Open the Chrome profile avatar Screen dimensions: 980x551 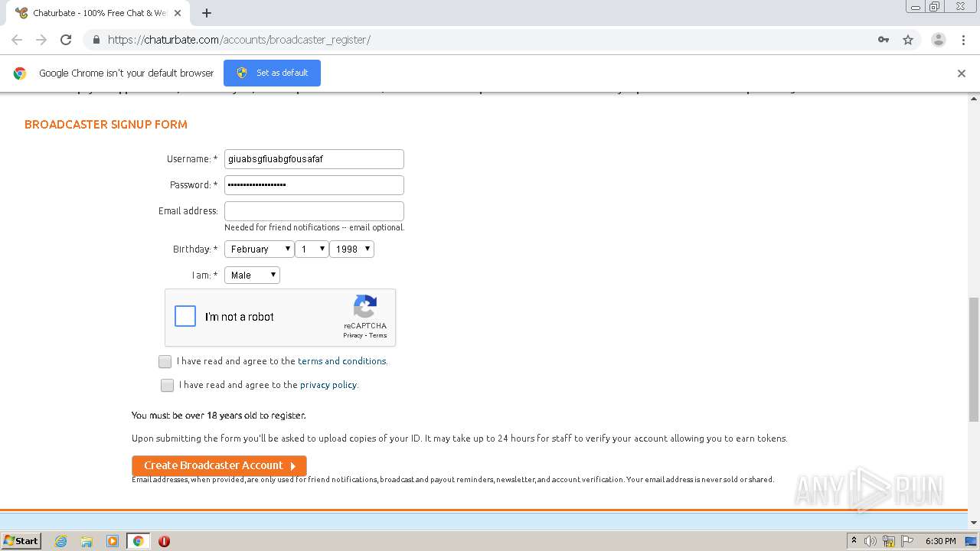[938, 40]
